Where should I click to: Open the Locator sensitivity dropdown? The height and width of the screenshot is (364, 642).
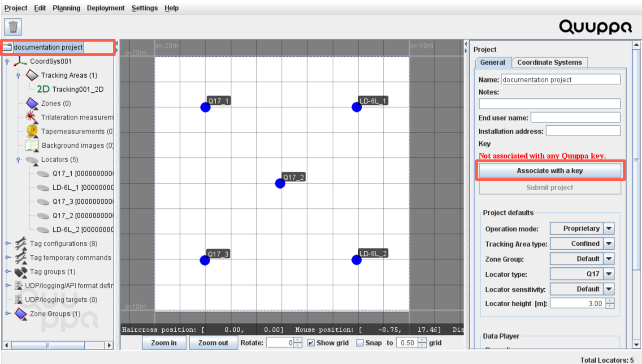pyautogui.click(x=609, y=289)
